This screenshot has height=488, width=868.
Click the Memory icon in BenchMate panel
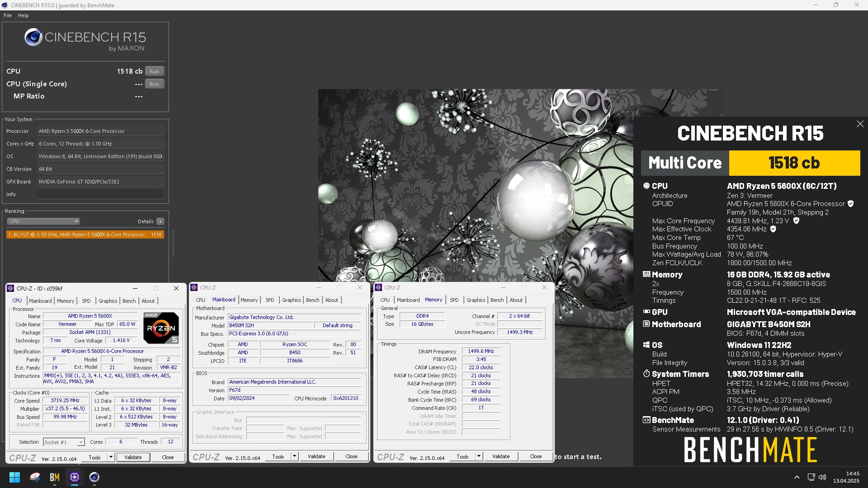pyautogui.click(x=646, y=274)
